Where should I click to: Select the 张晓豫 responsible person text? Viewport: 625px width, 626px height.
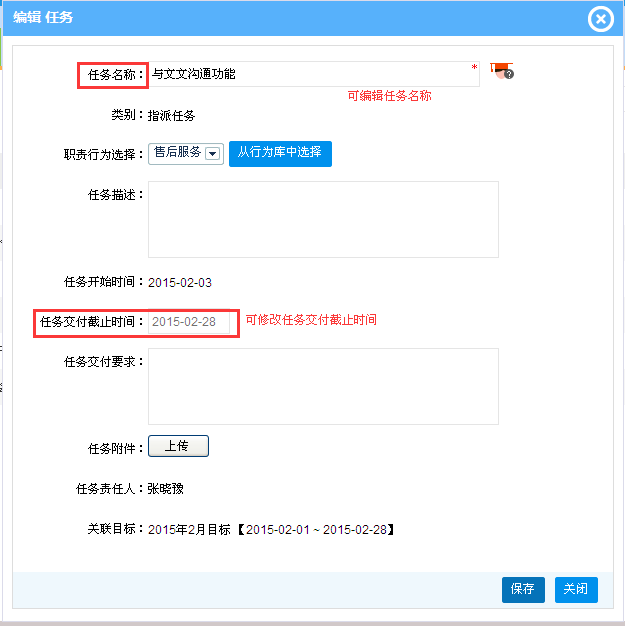coord(165,489)
